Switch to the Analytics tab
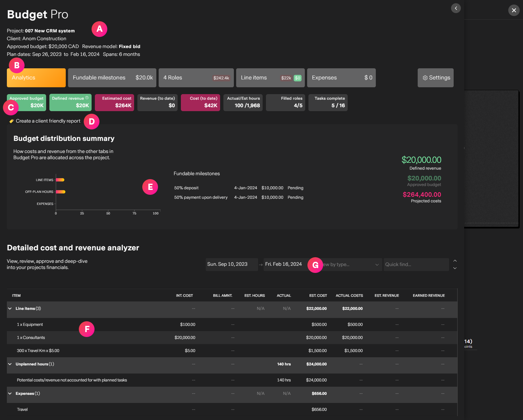Screen dimensions: 523x420 coord(36,78)
